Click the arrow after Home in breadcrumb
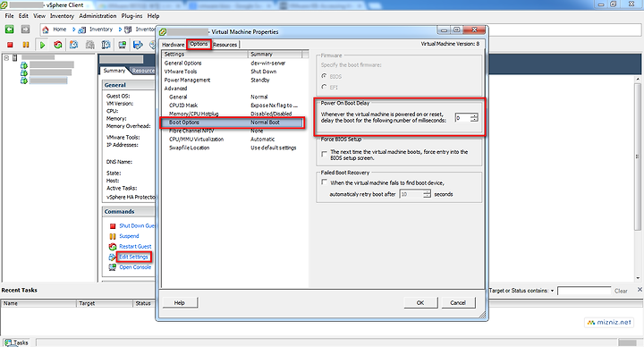This screenshot has width=644, height=347. coord(74,30)
